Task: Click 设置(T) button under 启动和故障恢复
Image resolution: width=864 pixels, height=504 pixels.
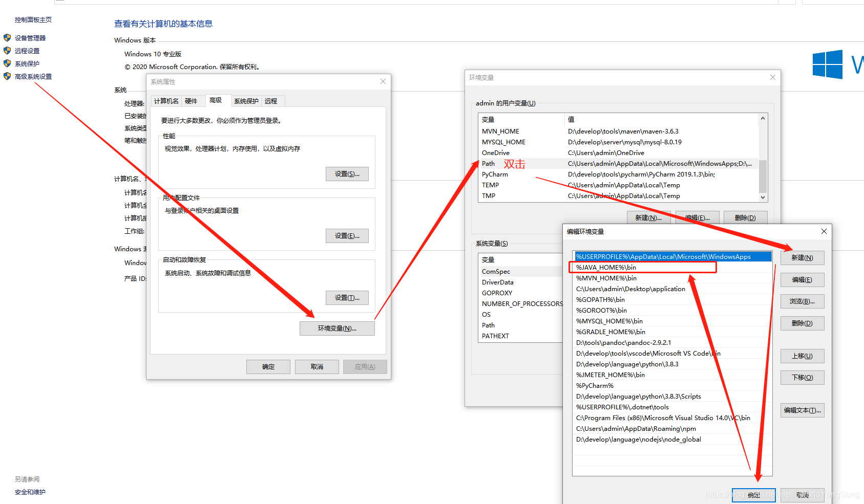Action: tap(347, 298)
